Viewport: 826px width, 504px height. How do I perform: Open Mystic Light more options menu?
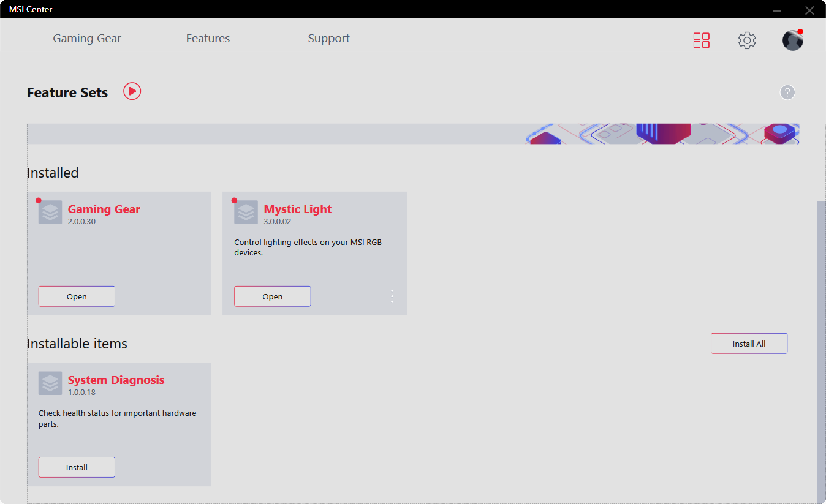pyautogui.click(x=392, y=296)
